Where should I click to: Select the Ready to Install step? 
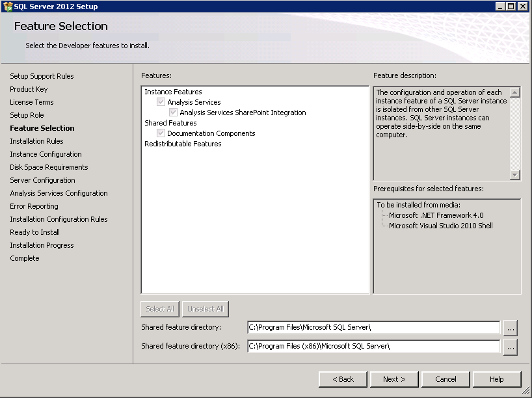(34, 232)
